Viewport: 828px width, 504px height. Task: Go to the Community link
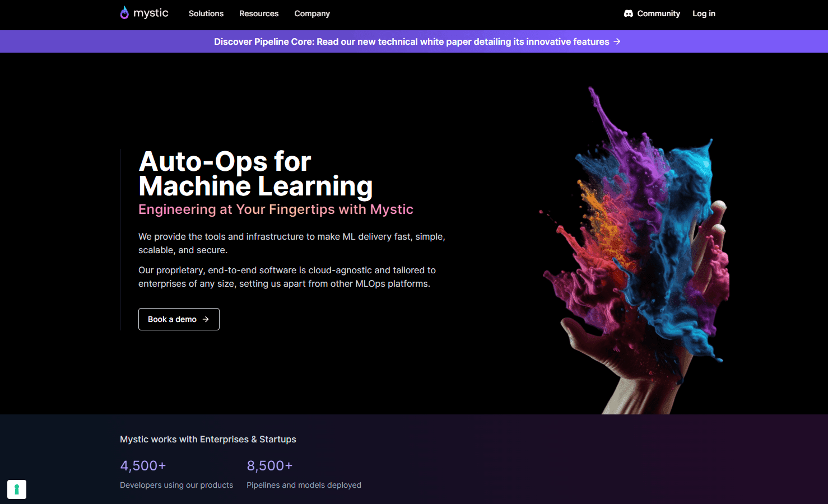(652, 13)
